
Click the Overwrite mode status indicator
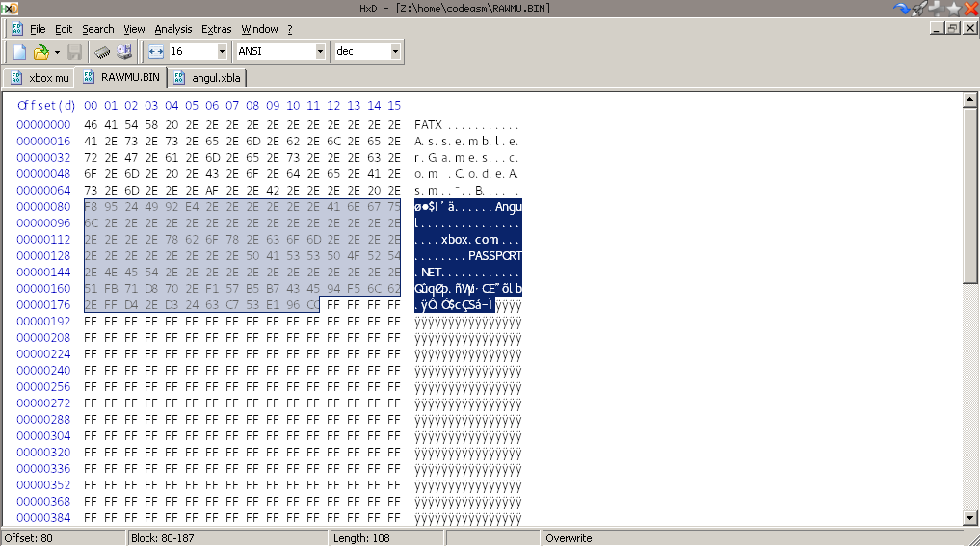(569, 538)
